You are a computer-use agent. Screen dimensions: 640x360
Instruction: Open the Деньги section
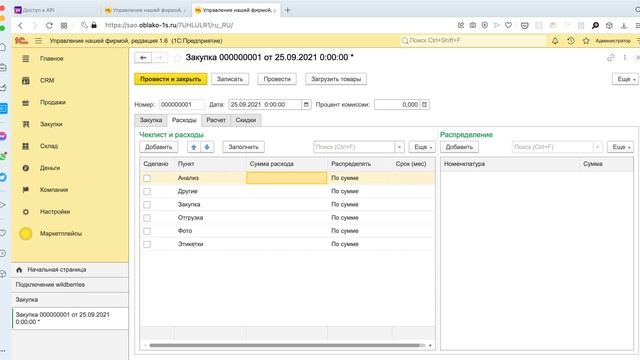click(x=50, y=168)
